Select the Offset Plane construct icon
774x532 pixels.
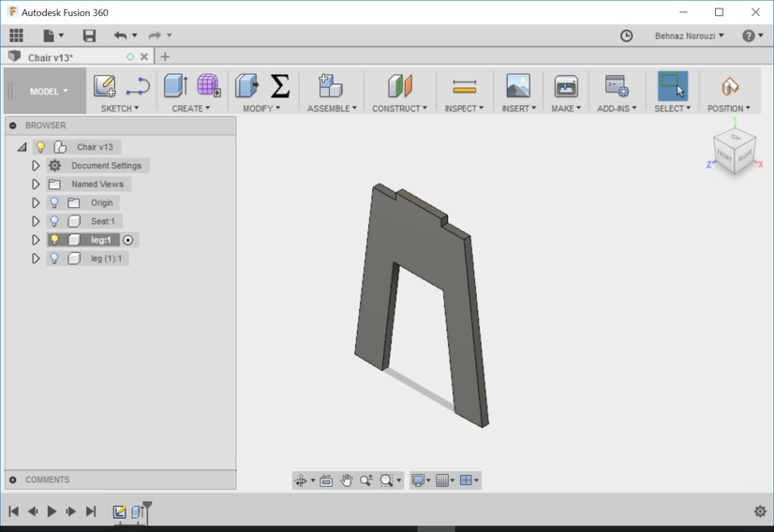(x=400, y=86)
